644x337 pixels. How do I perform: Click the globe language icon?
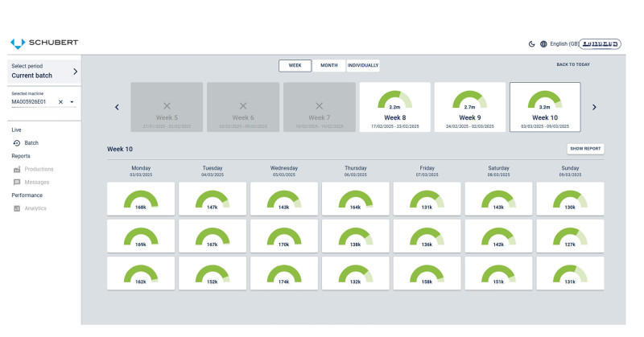coord(543,44)
